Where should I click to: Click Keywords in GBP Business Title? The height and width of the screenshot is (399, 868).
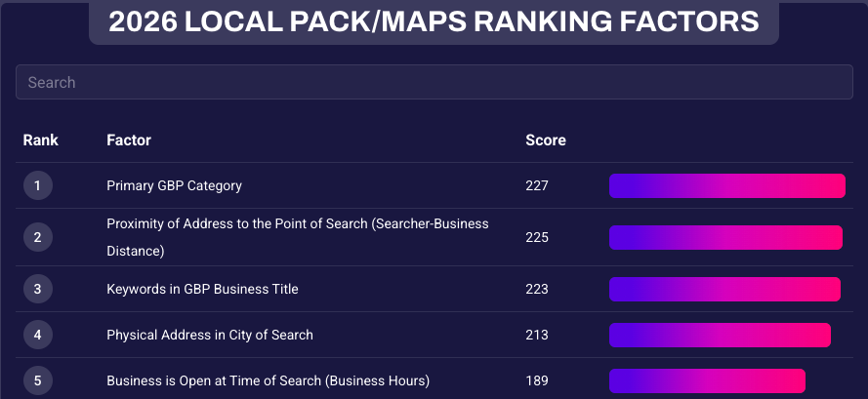coord(202,289)
